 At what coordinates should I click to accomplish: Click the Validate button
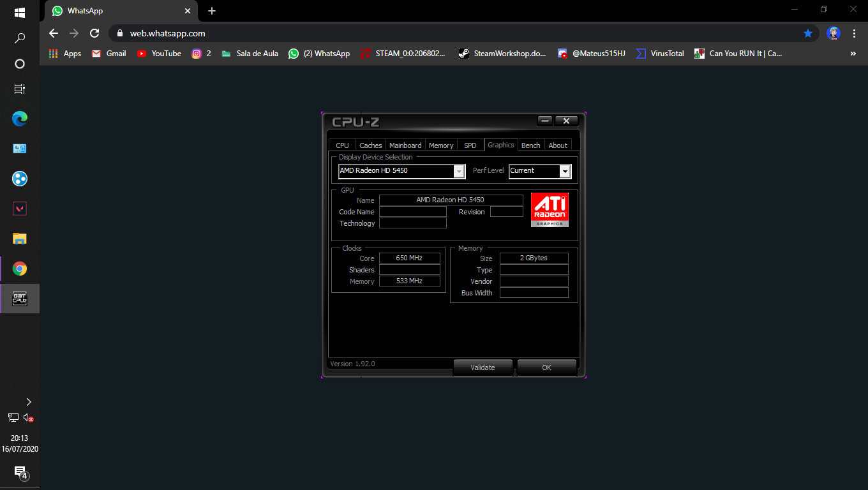[483, 367]
